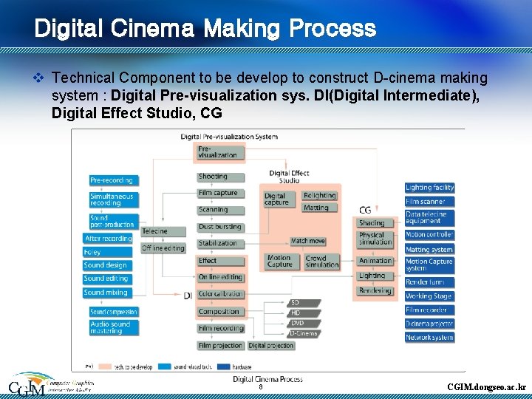The height and width of the screenshot is (399, 532).
Task: Select the 'Matting system' hardware box
Action: click(429, 250)
